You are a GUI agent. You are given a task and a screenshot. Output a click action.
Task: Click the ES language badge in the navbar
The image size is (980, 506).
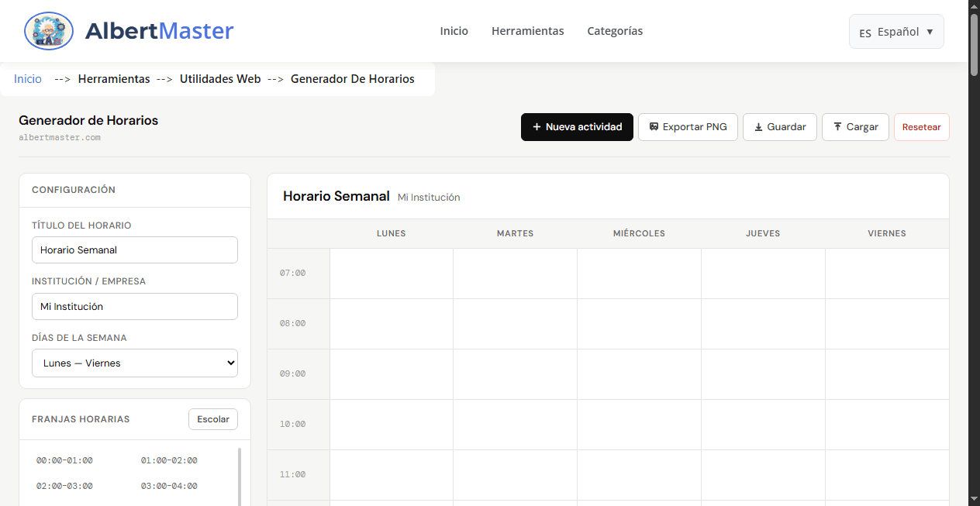point(864,32)
